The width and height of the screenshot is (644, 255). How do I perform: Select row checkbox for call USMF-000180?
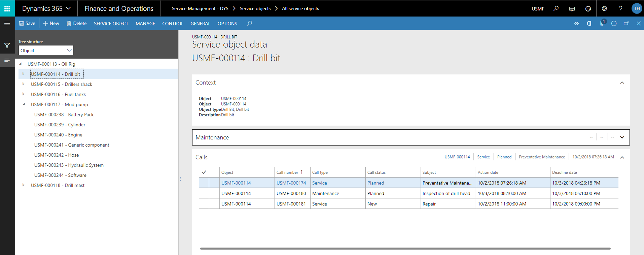click(204, 193)
